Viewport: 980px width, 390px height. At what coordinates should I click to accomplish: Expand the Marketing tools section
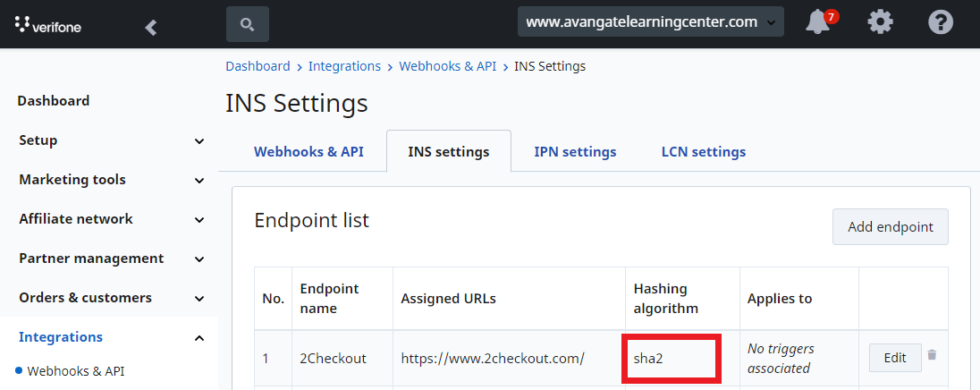coord(109,180)
